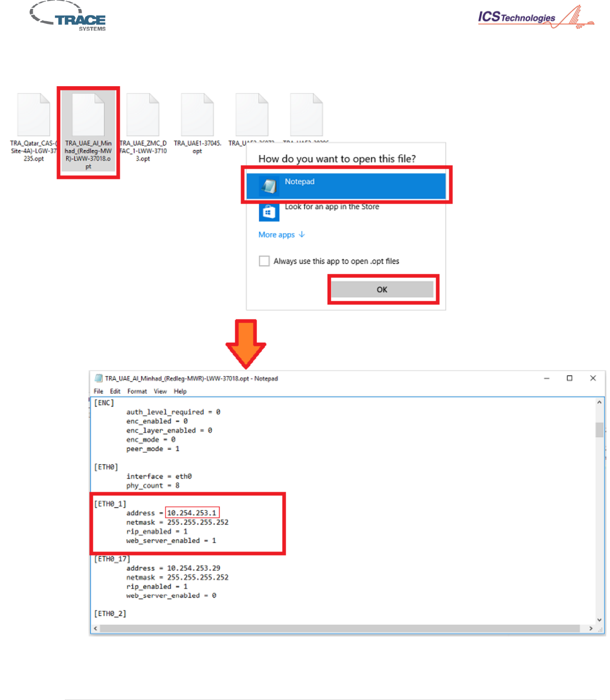Click the horizontal scrollbar thumb in Notepad
This screenshot has height=700, width=610.
pyautogui.click(x=340, y=628)
